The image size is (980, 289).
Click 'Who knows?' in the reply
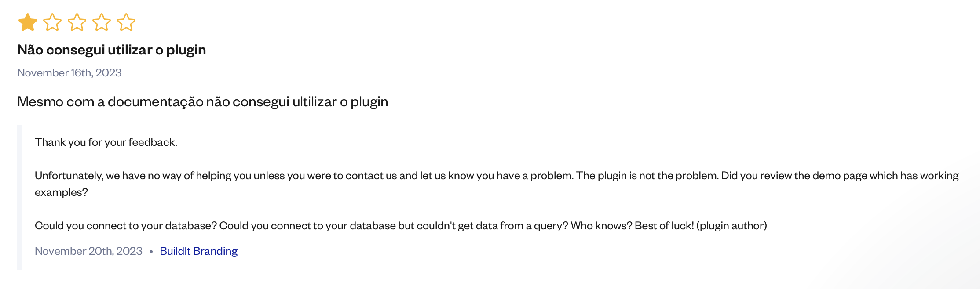click(601, 226)
